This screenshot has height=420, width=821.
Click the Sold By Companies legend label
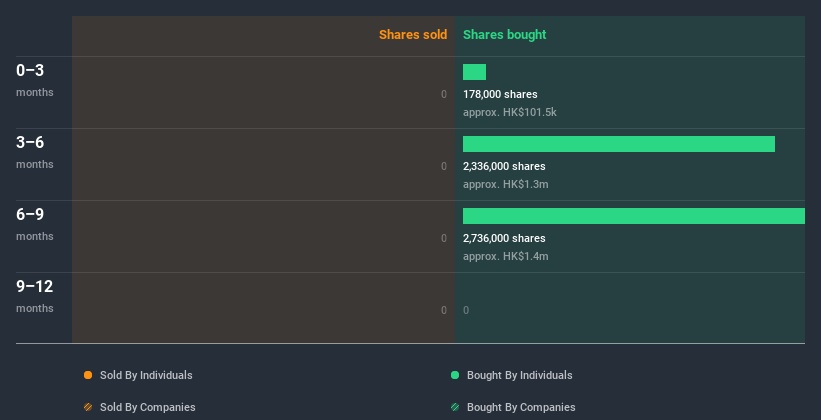(x=148, y=407)
